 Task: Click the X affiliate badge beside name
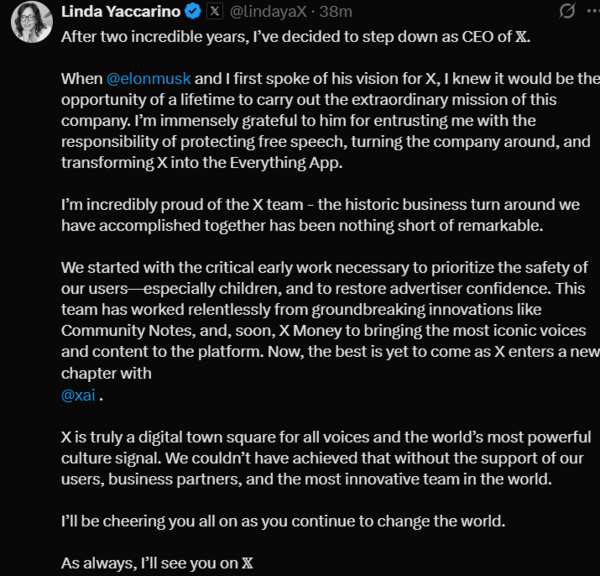click(215, 11)
